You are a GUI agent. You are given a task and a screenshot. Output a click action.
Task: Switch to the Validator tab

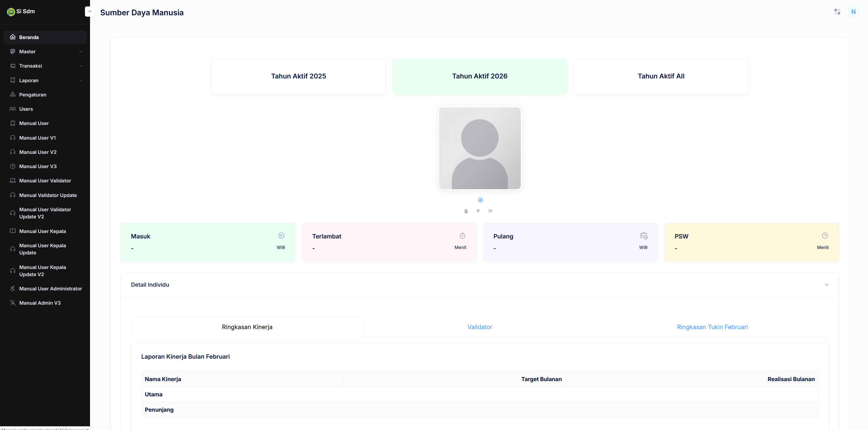click(x=479, y=327)
